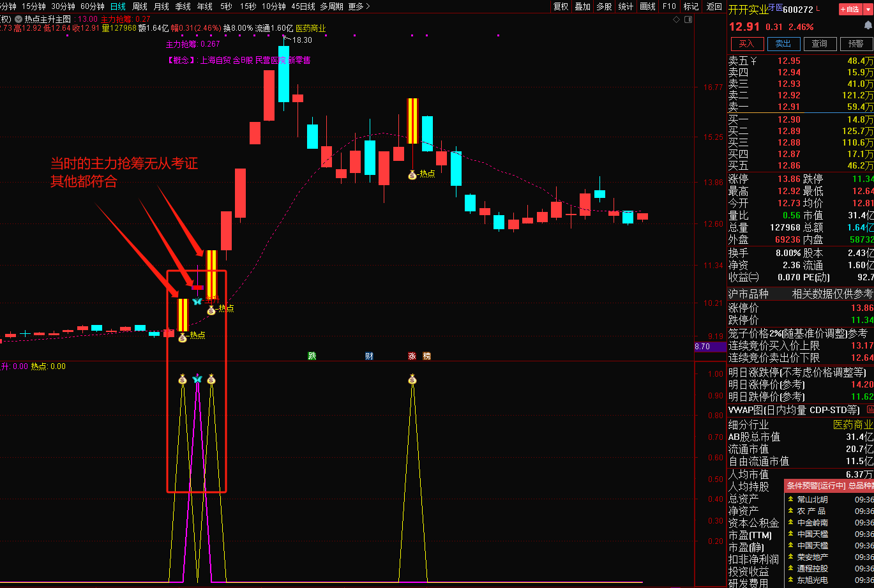Add stock with +自选 button
This screenshot has height=588, width=874.
850,9
